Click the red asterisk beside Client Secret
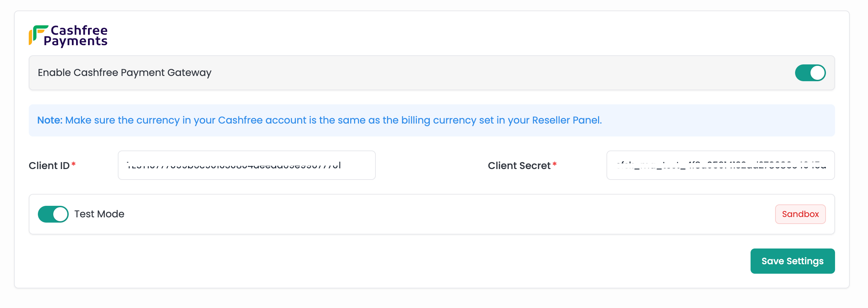 (555, 164)
